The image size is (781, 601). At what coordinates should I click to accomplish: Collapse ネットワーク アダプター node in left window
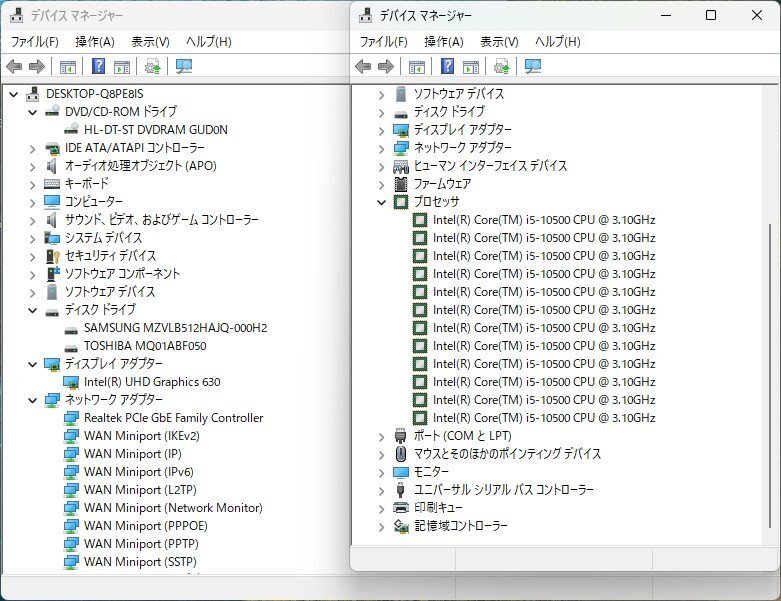pos(32,400)
